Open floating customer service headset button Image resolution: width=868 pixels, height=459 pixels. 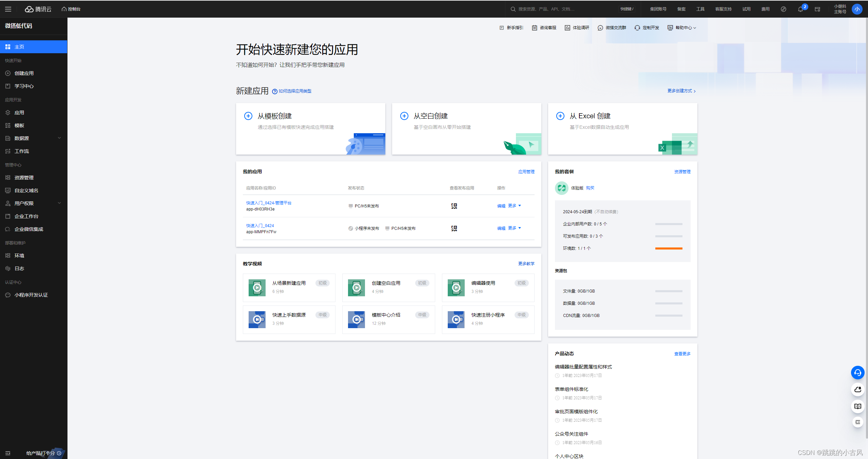[857, 373]
